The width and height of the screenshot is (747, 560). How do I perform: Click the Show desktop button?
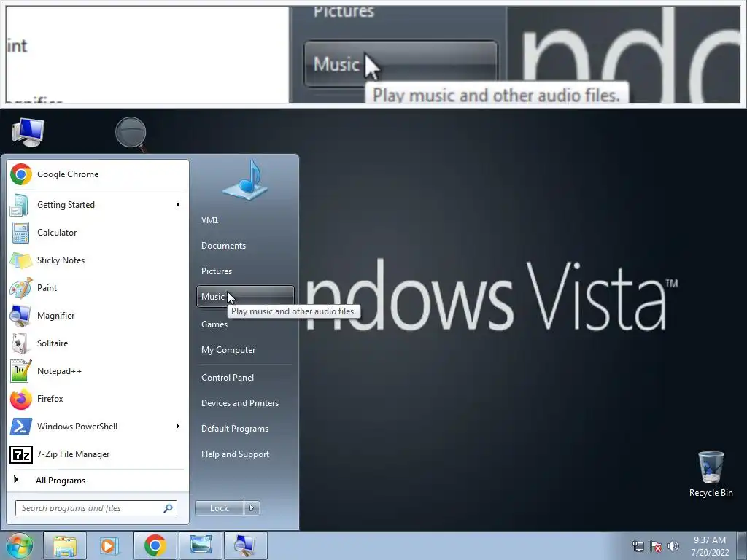tap(742, 545)
